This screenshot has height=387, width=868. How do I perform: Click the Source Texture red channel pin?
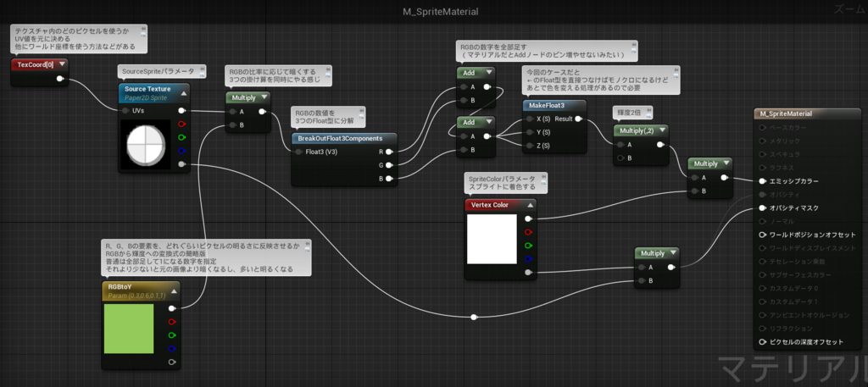[181, 124]
